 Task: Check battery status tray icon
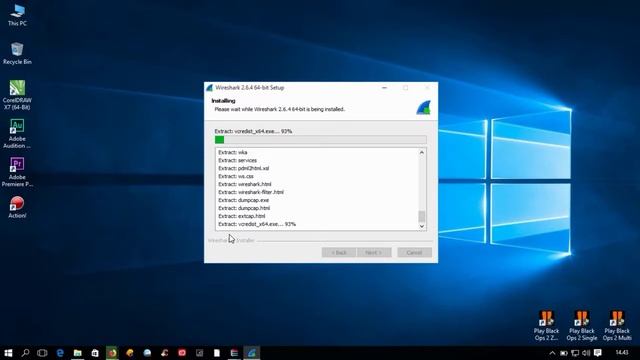tap(564, 353)
